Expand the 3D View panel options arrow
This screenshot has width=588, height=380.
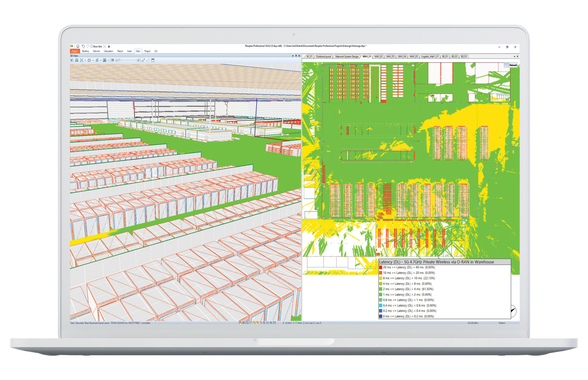click(293, 56)
